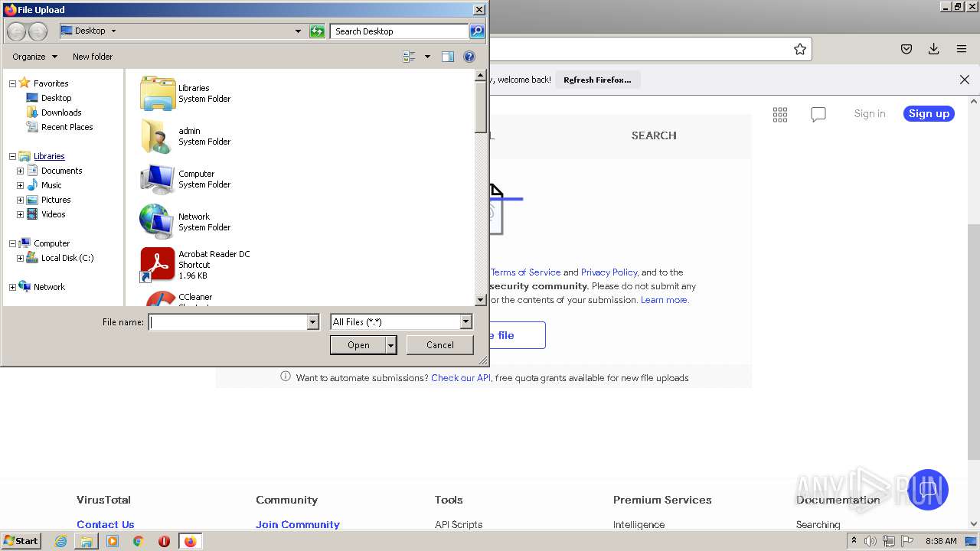Screen dimensions: 980x551
Task: Open the Open button split arrow
Action: [391, 345]
